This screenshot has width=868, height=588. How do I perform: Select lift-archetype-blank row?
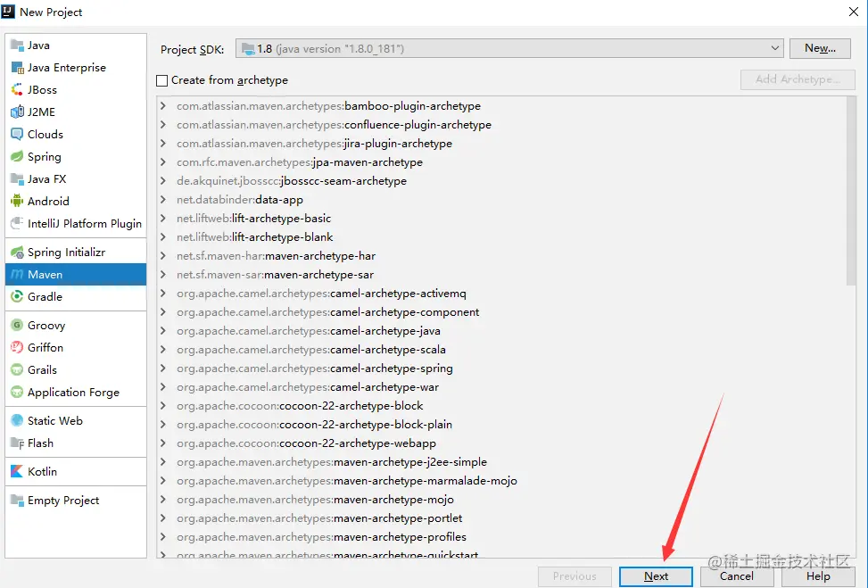(501, 237)
